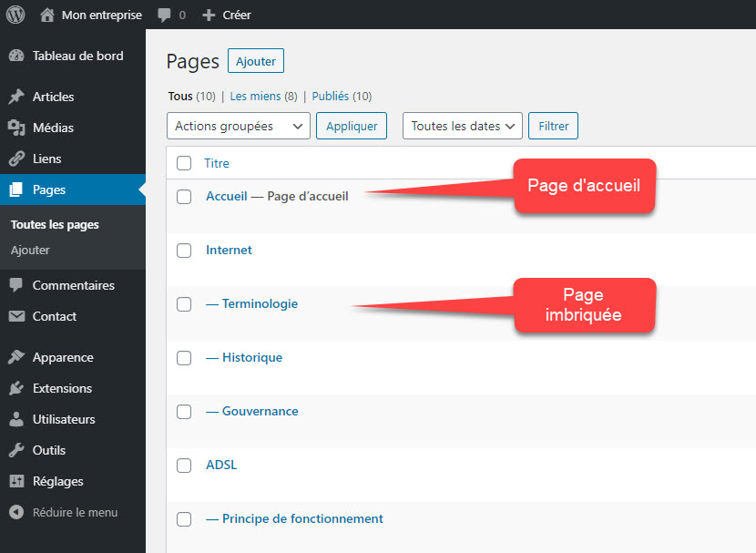The image size is (756, 553).
Task: Open Contact menu label
Action: [x=55, y=316]
